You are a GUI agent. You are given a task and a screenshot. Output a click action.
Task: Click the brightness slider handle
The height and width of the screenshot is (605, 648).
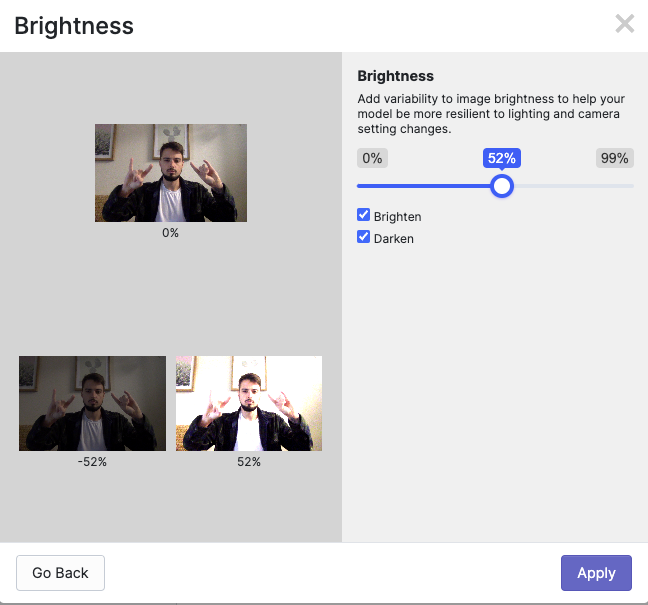[502, 186]
